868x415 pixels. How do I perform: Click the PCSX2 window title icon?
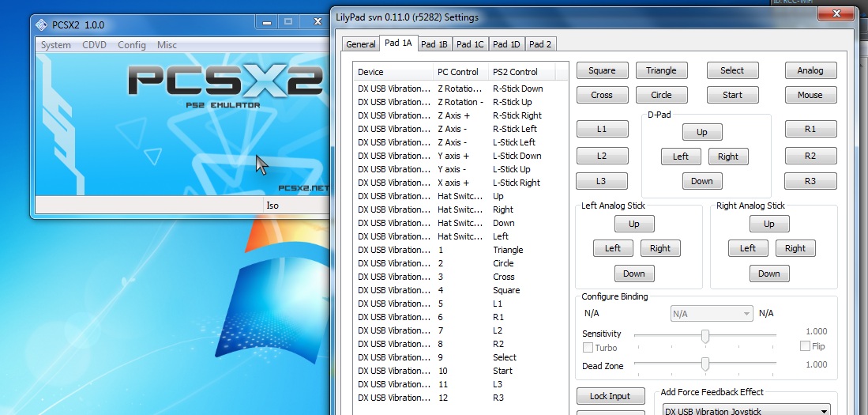pyautogui.click(x=42, y=24)
